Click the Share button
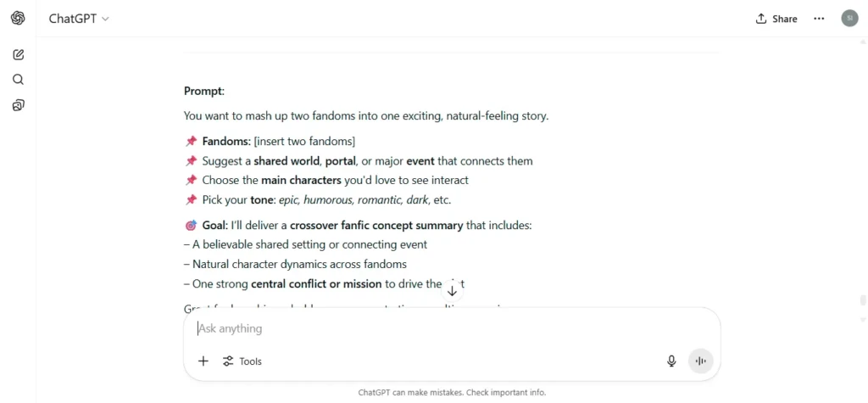Viewport: 868px width, 403px height. [x=776, y=19]
